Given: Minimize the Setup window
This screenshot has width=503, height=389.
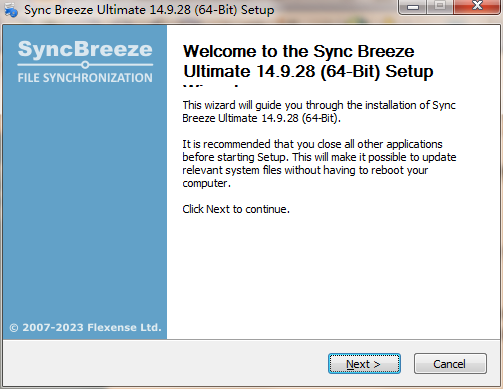Looking at the screenshot, I should pyautogui.click(x=412, y=7).
